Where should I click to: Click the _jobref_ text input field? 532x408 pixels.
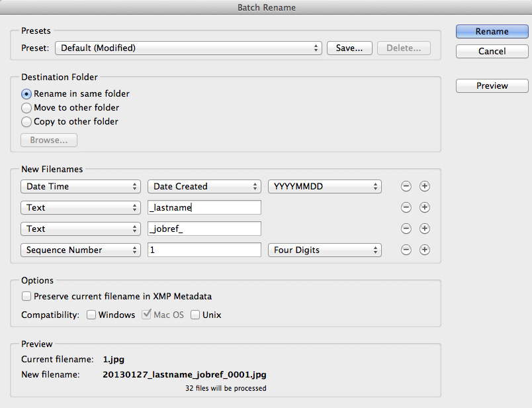[204, 229]
